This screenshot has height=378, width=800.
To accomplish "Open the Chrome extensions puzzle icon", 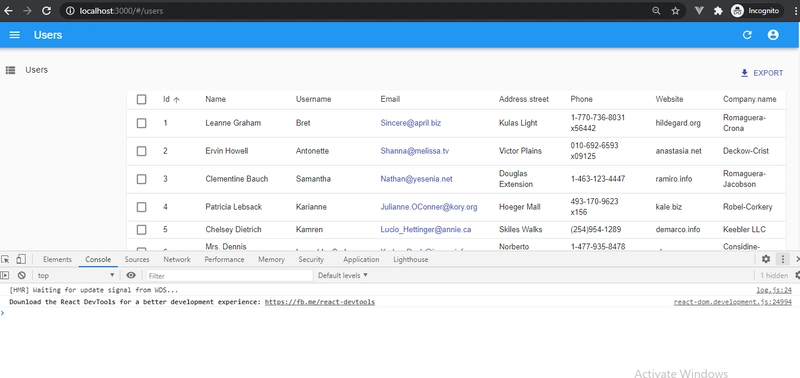I will (x=718, y=11).
